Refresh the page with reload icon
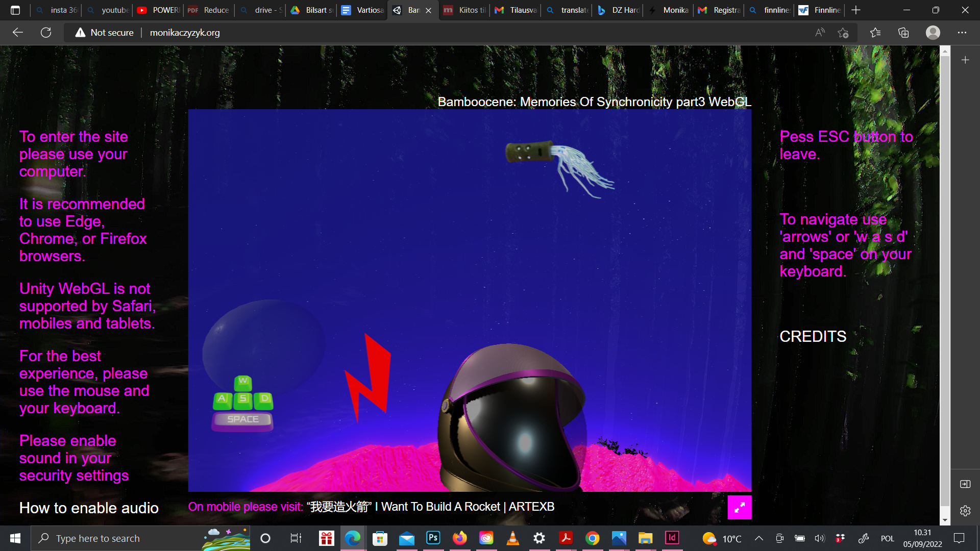This screenshot has width=980, height=551. 46,33
